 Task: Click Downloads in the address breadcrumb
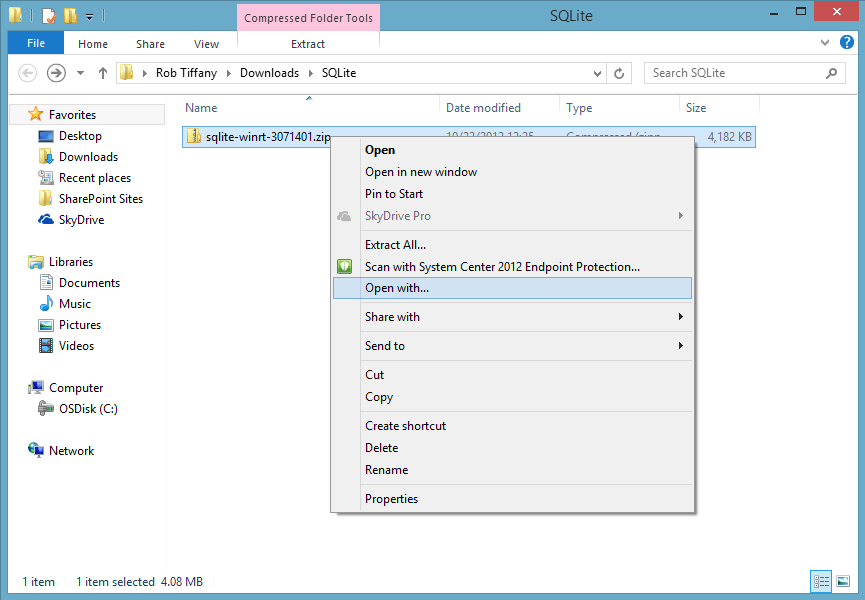pyautogui.click(x=269, y=73)
